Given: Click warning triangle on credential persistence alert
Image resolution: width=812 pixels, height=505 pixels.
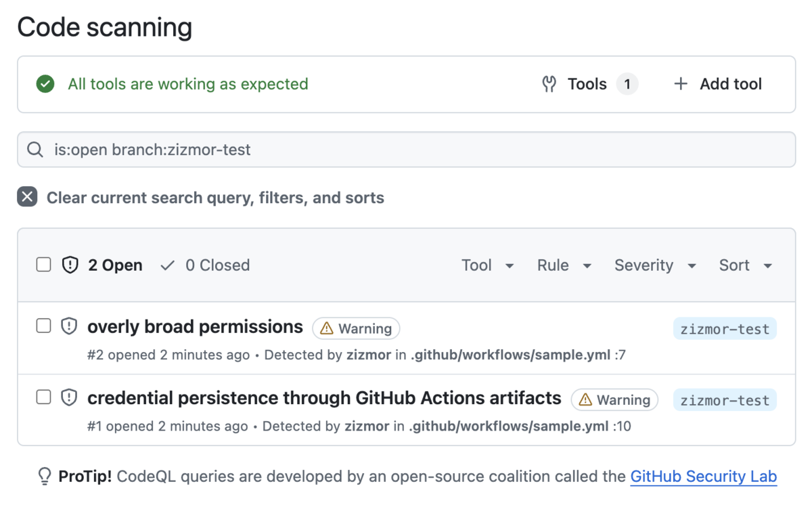Looking at the screenshot, I should pos(586,400).
